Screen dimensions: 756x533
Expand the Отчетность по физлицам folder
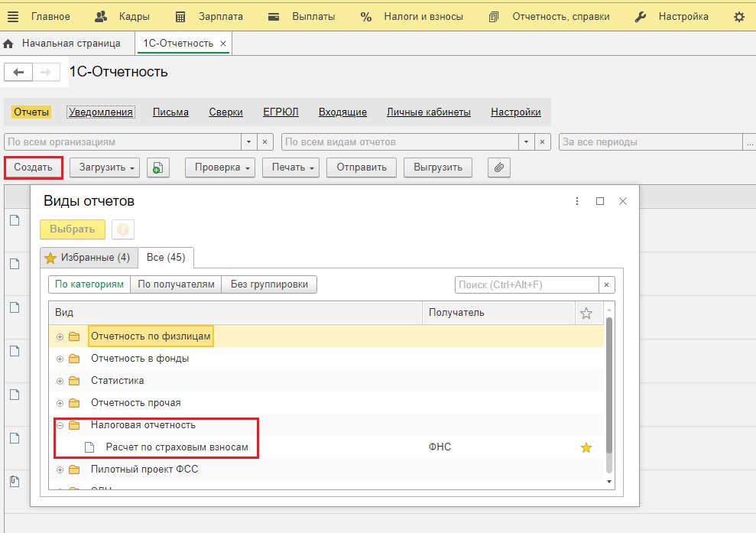60,336
